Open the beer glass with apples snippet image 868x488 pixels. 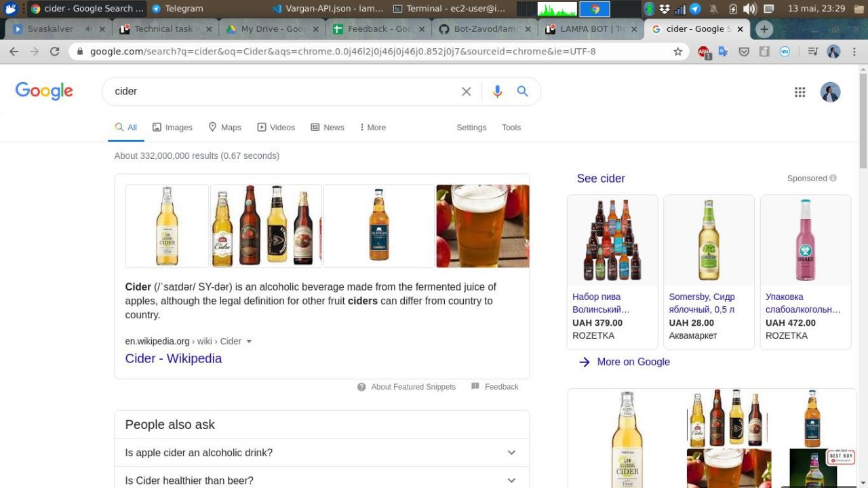tap(483, 226)
